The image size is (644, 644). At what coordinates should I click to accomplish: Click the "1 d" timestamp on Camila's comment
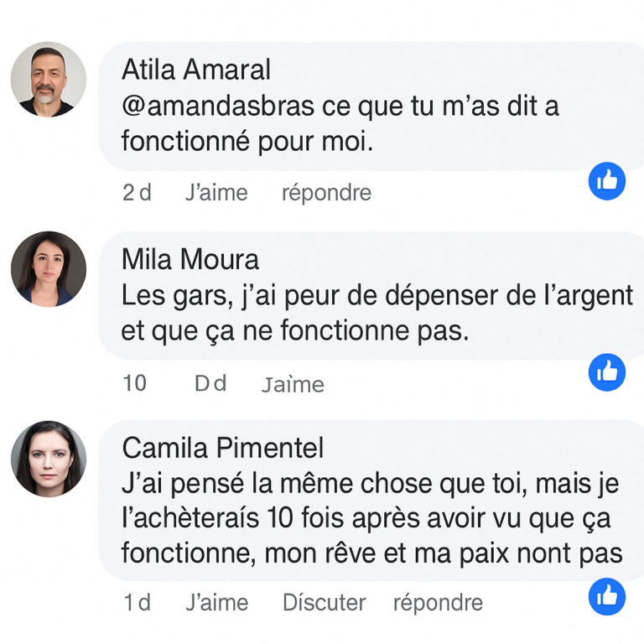tap(137, 602)
